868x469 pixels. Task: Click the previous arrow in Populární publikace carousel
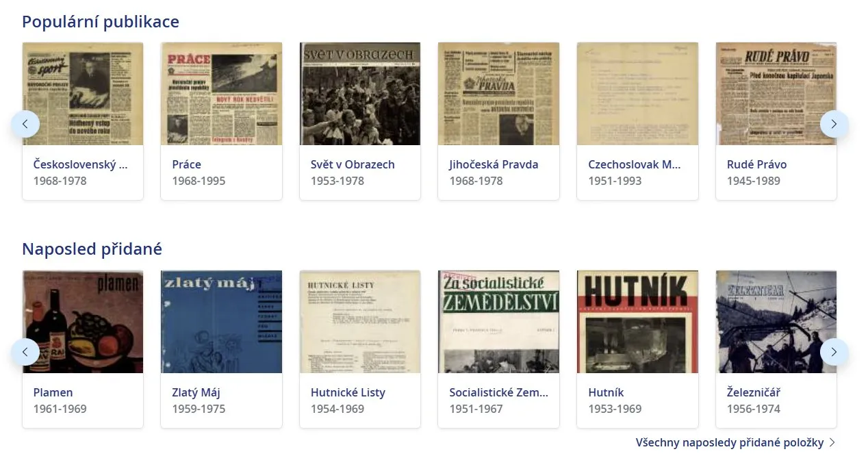pyautogui.click(x=25, y=124)
